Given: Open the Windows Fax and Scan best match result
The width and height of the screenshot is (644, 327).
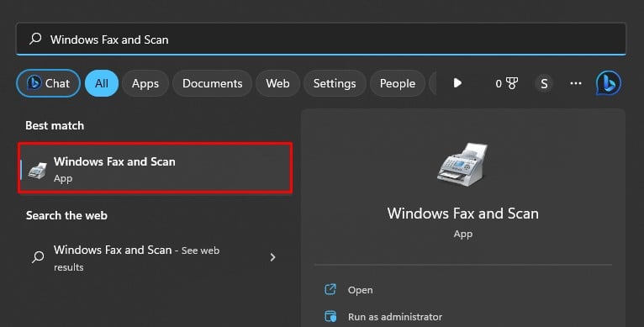Looking at the screenshot, I should pos(156,168).
